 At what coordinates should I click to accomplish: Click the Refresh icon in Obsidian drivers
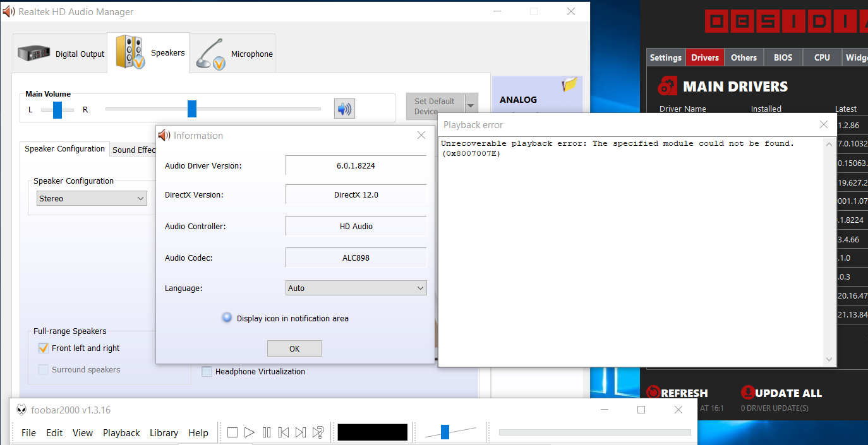pyautogui.click(x=653, y=393)
